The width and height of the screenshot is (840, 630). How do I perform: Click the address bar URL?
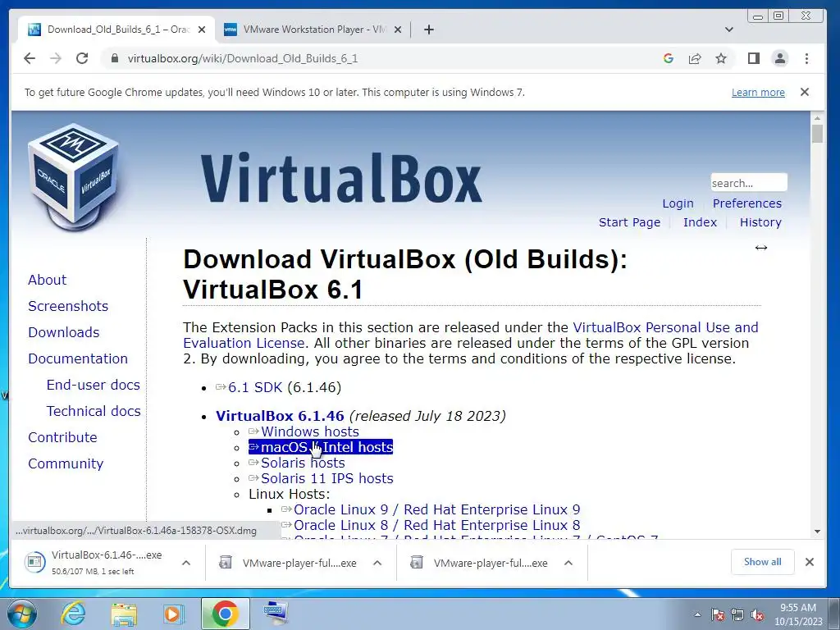coord(243,58)
